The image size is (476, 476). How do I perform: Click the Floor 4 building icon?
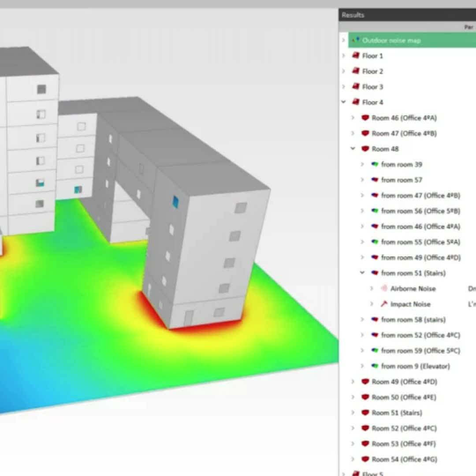click(356, 102)
